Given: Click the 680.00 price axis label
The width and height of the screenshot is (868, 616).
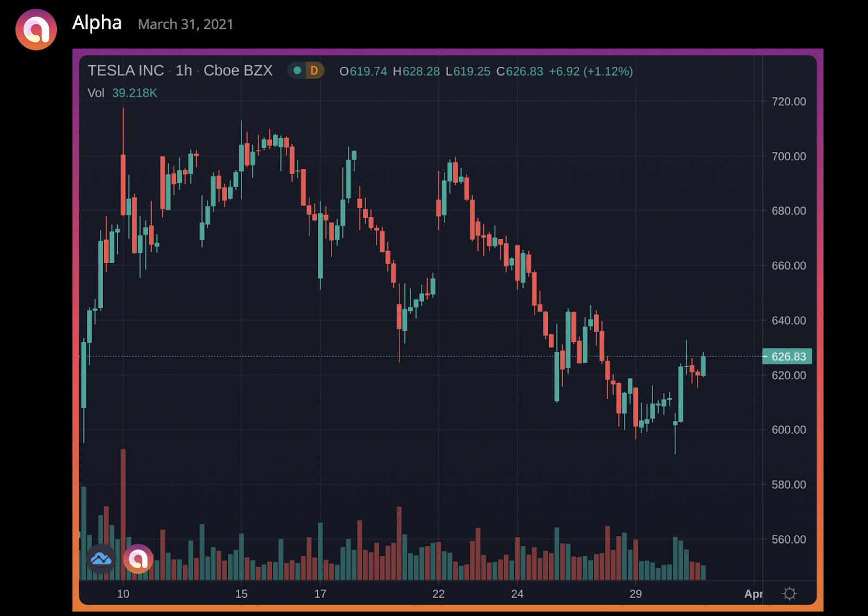Looking at the screenshot, I should [789, 210].
